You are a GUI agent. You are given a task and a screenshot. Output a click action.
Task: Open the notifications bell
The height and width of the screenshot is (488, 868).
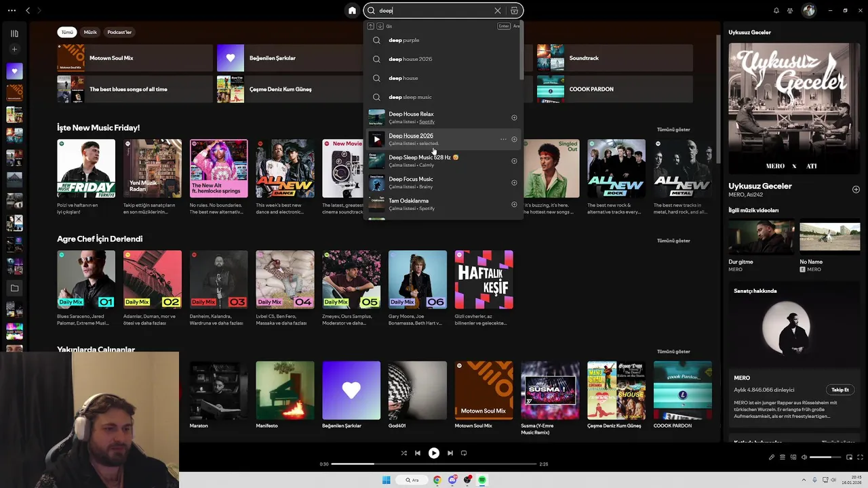(776, 10)
